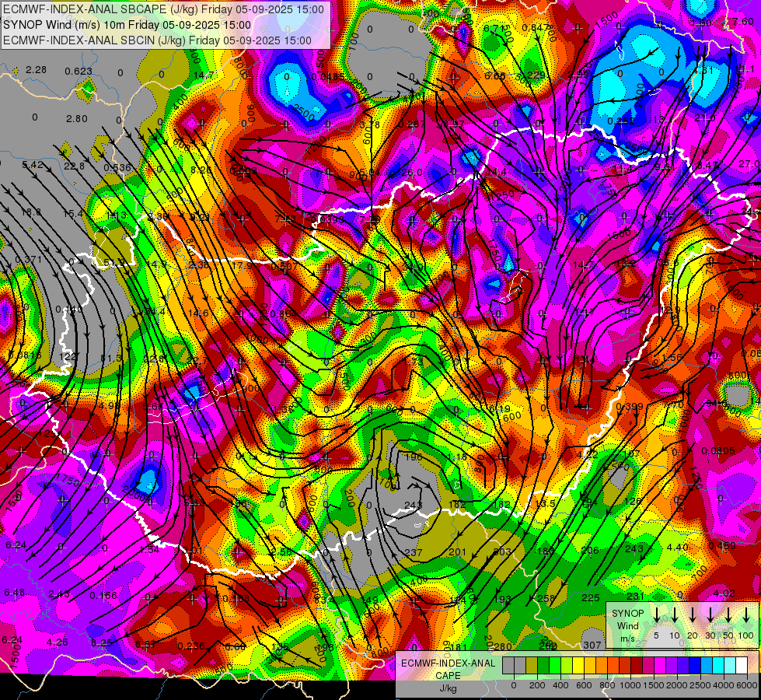Click the '4.26' map value
Screen dimensions: 761x700
click(58, 642)
